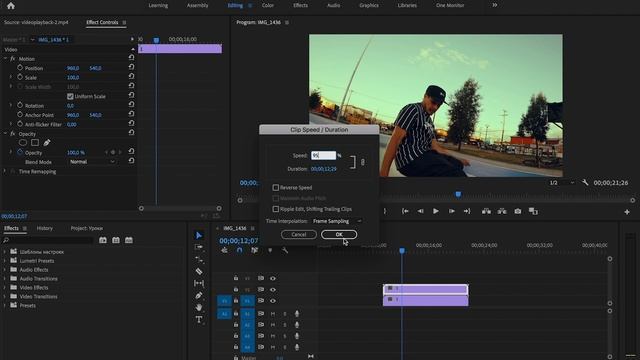Switch to the Color workspace tab
This screenshot has height=360, width=640.
268,5
